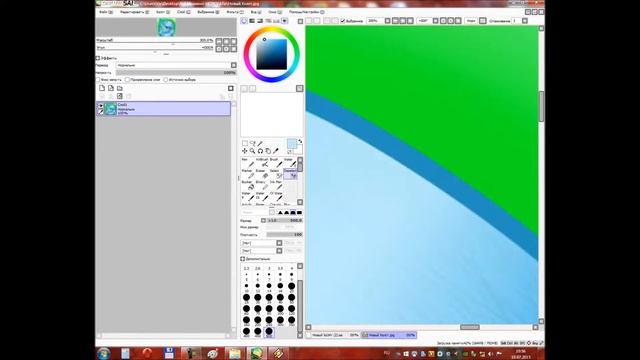The height and width of the screenshot is (360, 640).
Task: Choose the Marker tool
Action: (x=248, y=173)
